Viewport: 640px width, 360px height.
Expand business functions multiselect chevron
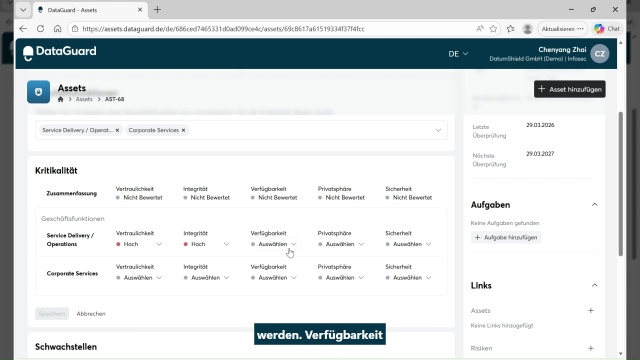[x=438, y=130]
